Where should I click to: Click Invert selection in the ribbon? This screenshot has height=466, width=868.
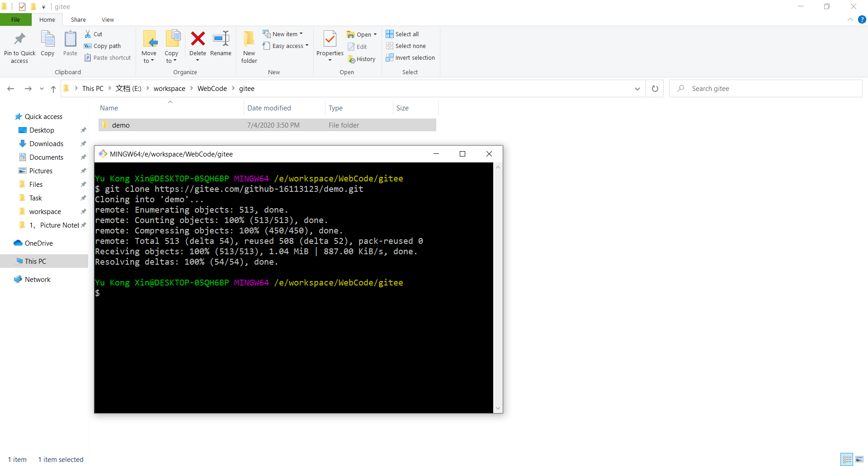[410, 57]
